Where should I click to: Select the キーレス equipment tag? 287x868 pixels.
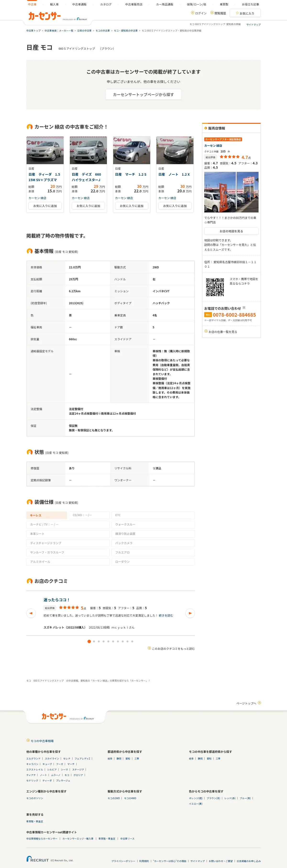(47, 515)
